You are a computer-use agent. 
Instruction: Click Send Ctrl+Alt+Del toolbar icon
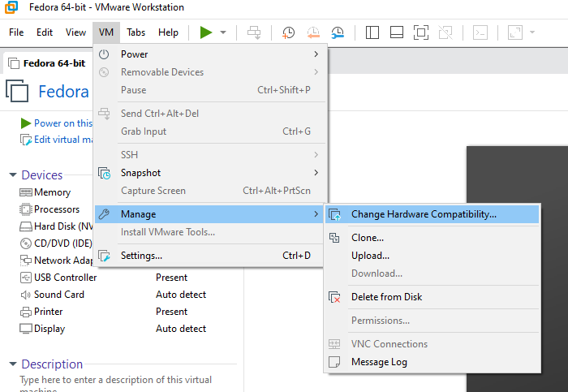coord(253,32)
